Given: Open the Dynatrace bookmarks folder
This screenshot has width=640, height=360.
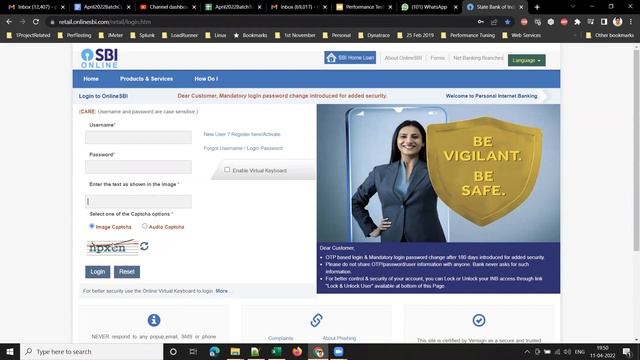Looking at the screenshot, I should pyautogui.click(x=374, y=35).
